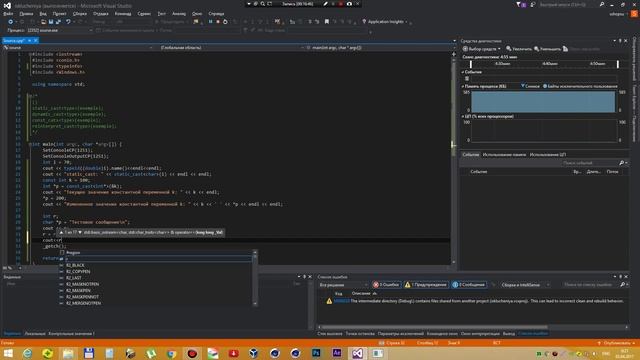Pause debugging with the Break All icon
Viewport: 640px width, 360px height.
click(x=211, y=22)
